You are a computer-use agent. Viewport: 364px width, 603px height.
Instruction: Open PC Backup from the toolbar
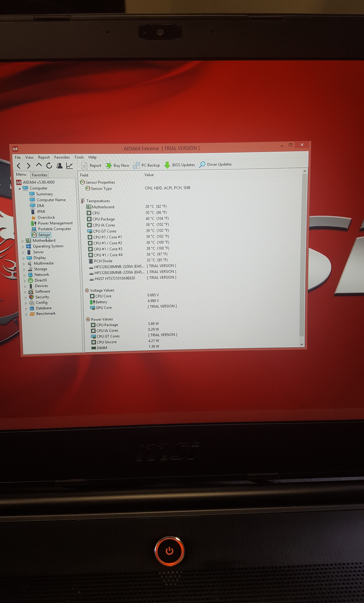click(147, 165)
